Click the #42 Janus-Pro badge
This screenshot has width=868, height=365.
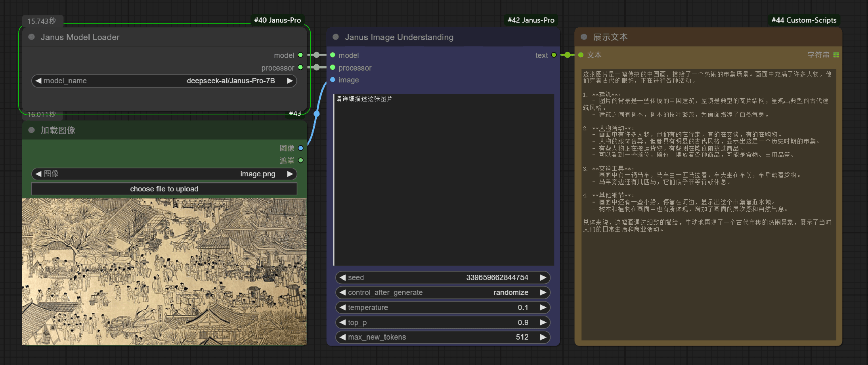[x=531, y=20]
